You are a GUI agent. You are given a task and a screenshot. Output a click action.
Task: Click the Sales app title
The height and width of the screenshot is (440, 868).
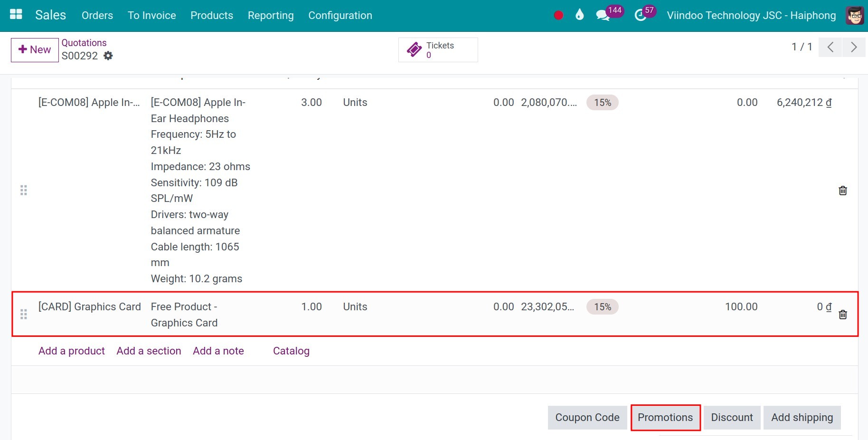click(x=50, y=15)
